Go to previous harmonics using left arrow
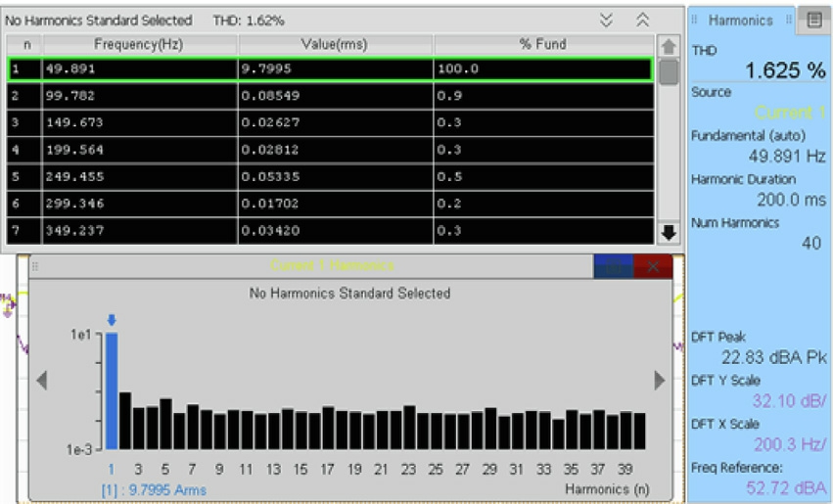This screenshot has height=504, width=833. pyautogui.click(x=41, y=381)
